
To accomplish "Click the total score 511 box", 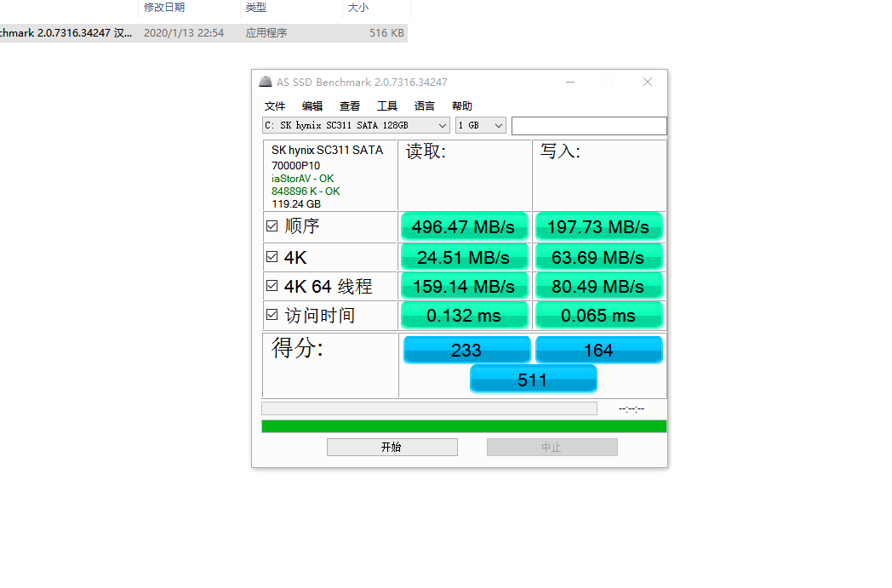I will (533, 380).
